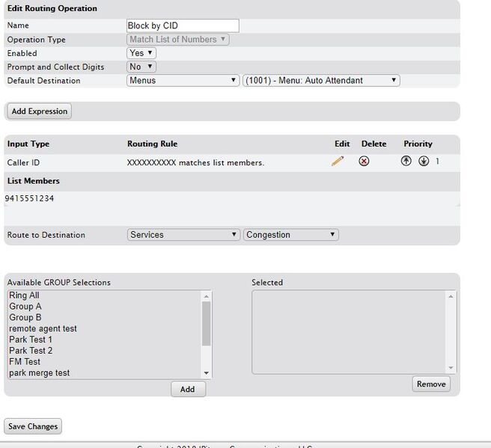Move Caller ID rule priority down

(x=424, y=162)
